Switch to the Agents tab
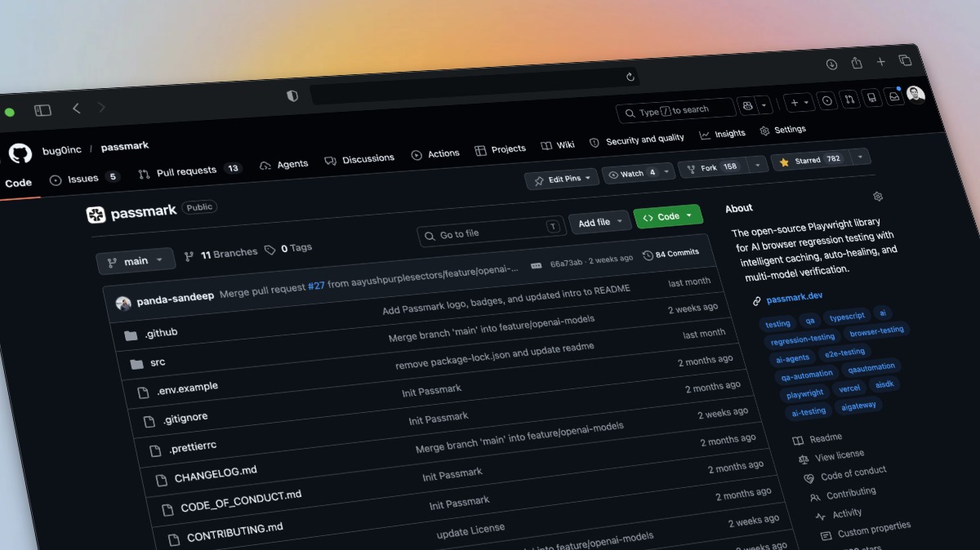This screenshot has width=980, height=550. 284,164
